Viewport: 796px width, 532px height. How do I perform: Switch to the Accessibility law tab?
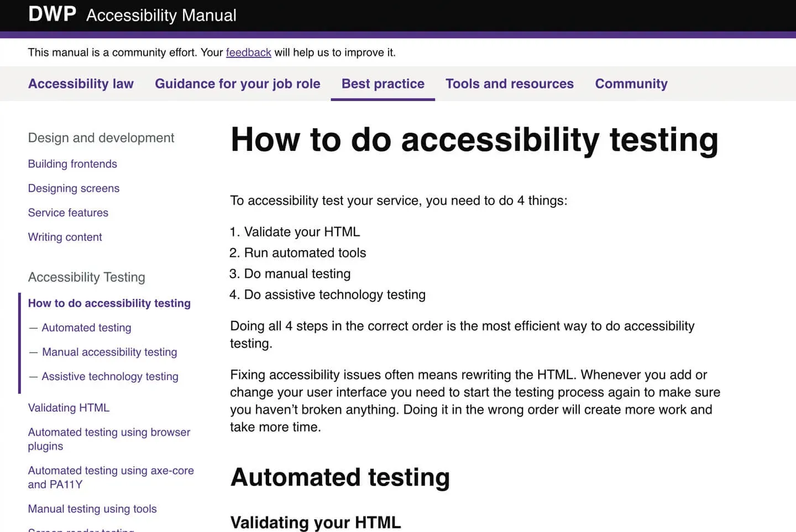[81, 83]
